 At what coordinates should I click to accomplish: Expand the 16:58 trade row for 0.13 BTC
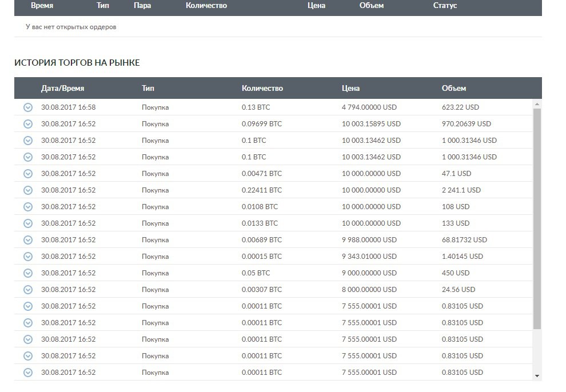(x=28, y=107)
